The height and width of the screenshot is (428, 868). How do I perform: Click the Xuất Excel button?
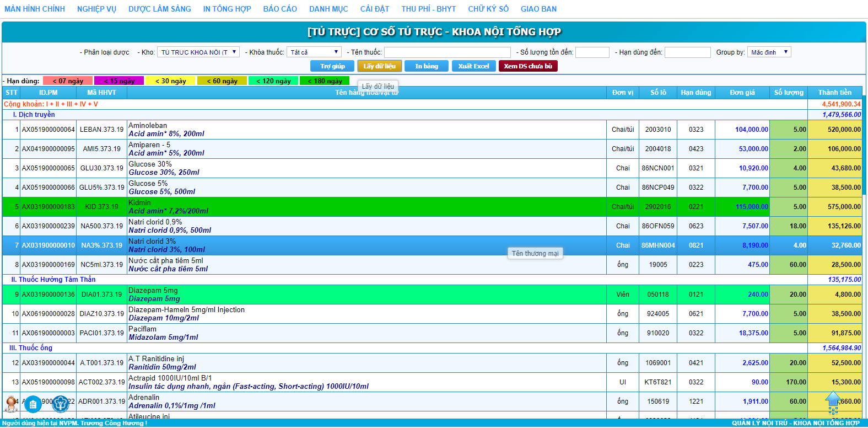pyautogui.click(x=473, y=66)
